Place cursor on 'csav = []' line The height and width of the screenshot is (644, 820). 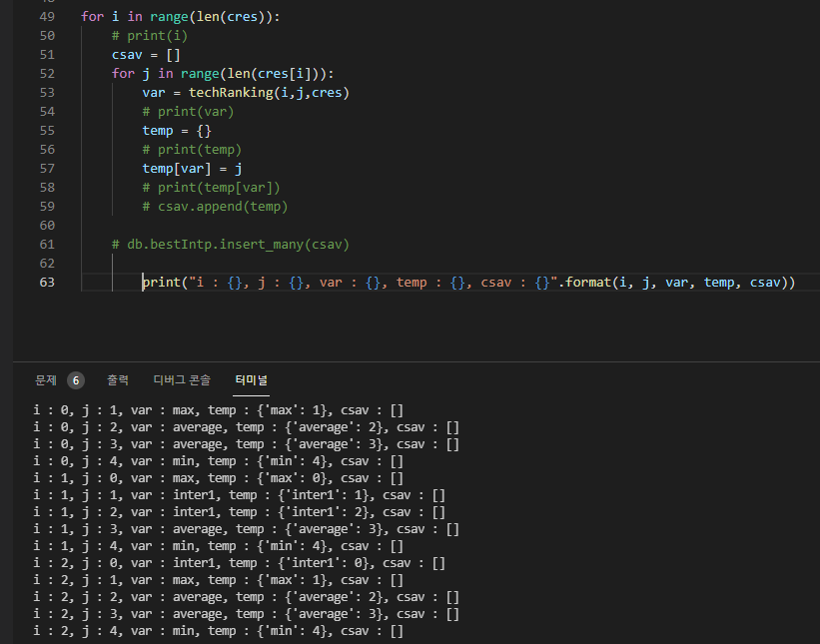coord(146,55)
